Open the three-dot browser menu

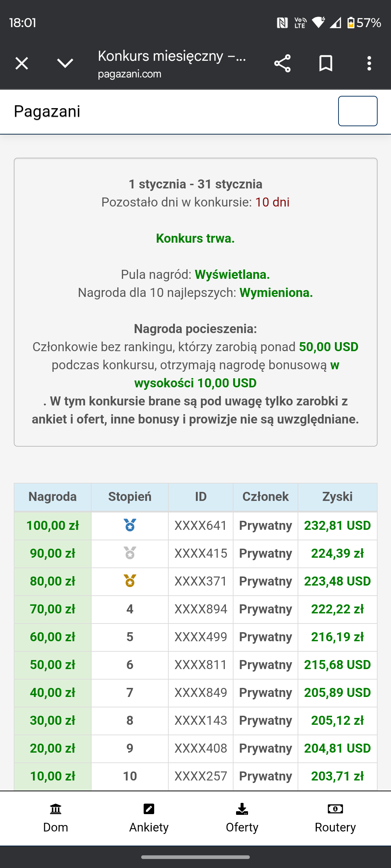[x=369, y=64]
